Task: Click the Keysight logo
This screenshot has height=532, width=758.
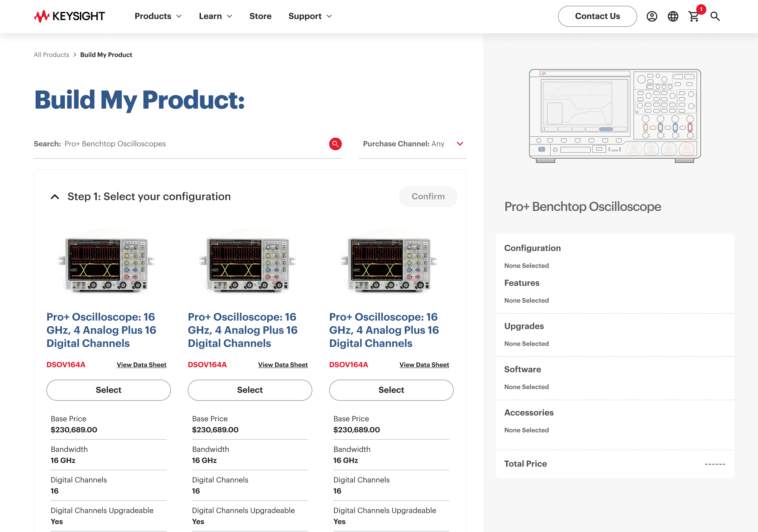Action: click(69, 16)
